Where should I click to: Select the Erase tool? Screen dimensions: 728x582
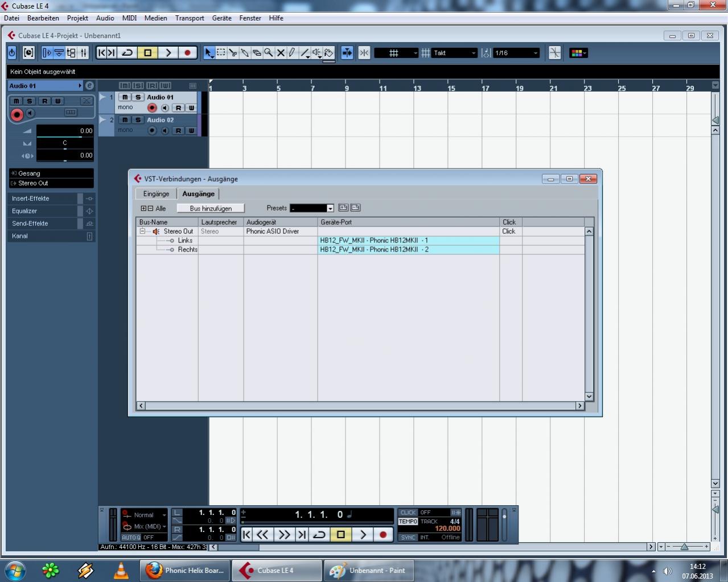click(x=257, y=53)
